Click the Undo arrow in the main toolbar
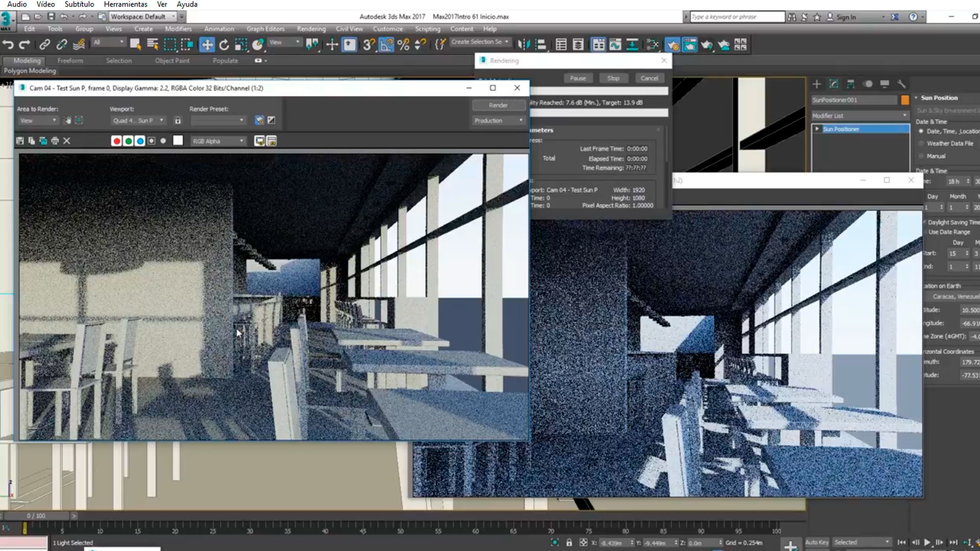The height and width of the screenshot is (551, 980). (x=8, y=45)
